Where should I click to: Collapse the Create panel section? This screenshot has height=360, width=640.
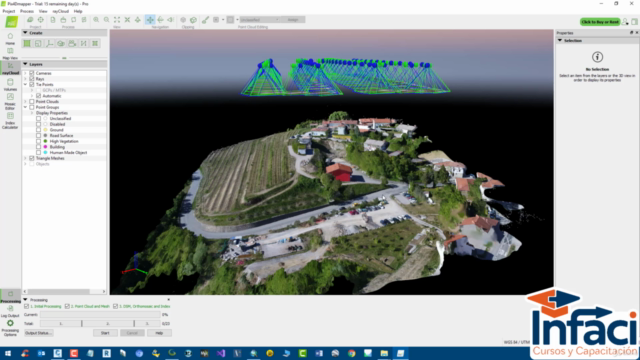point(25,33)
